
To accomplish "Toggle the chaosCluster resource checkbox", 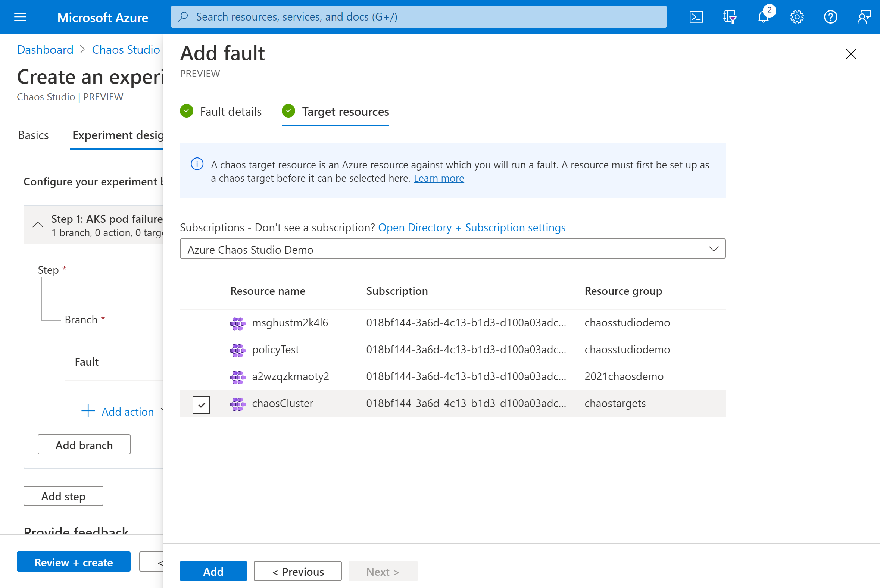I will tap(202, 403).
